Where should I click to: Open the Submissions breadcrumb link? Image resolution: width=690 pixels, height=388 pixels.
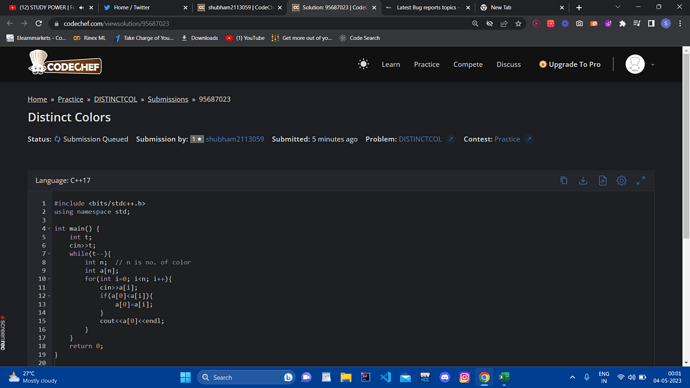point(168,99)
